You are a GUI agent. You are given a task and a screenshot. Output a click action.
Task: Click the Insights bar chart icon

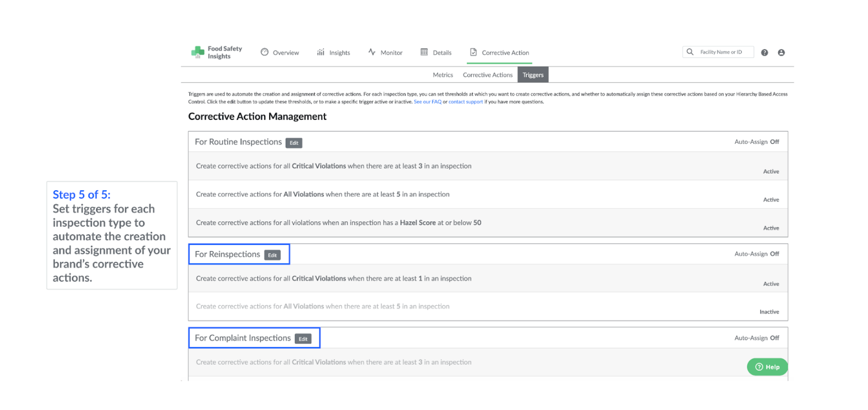(x=321, y=52)
